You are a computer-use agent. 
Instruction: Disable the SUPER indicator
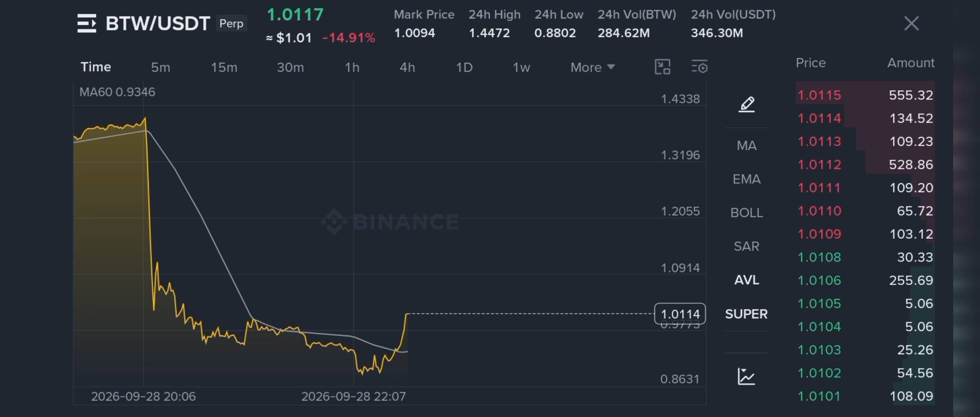click(746, 314)
